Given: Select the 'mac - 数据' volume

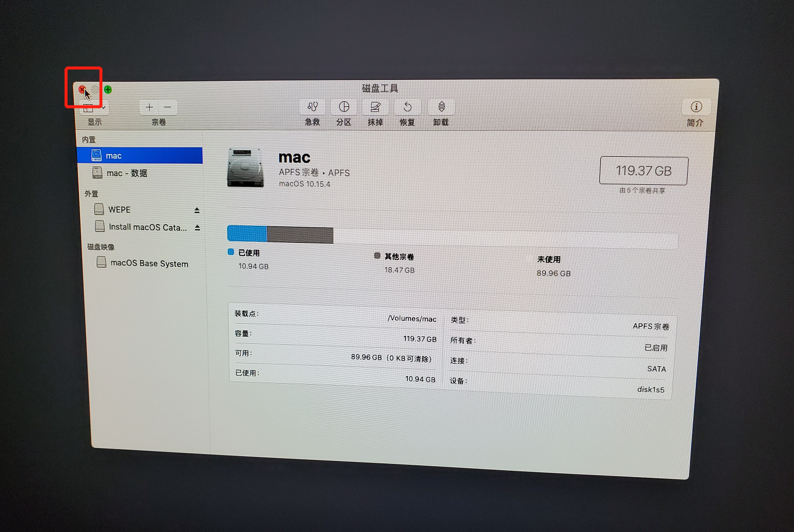Looking at the screenshot, I should (x=141, y=173).
